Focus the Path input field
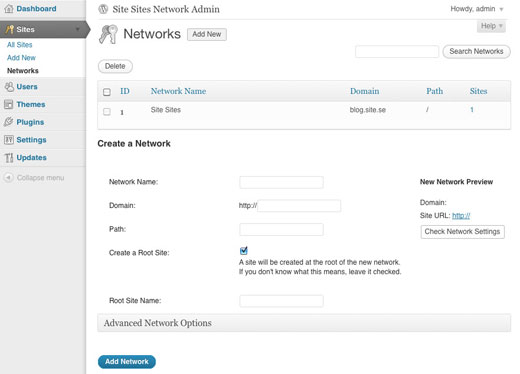This screenshot has width=520, height=374. click(281, 229)
